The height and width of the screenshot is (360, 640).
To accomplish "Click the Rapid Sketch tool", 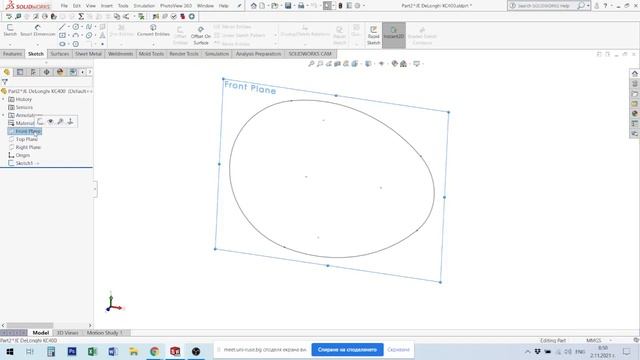I will point(373,36).
